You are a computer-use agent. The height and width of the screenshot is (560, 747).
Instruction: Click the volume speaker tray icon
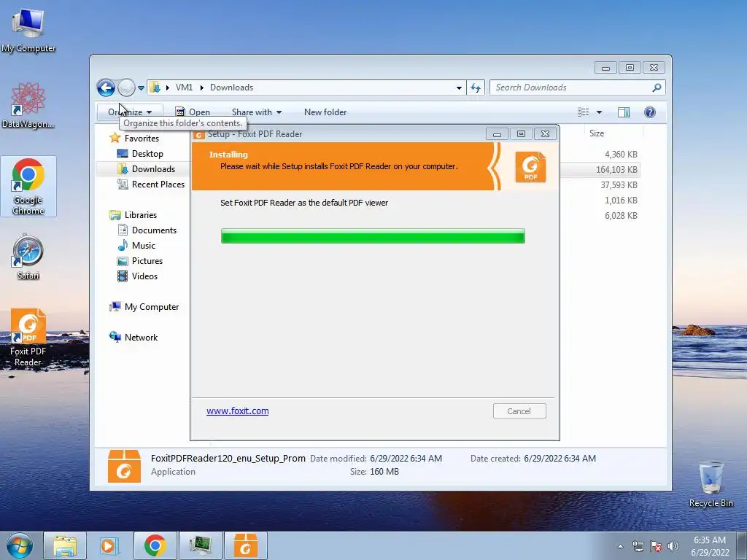pyautogui.click(x=673, y=547)
